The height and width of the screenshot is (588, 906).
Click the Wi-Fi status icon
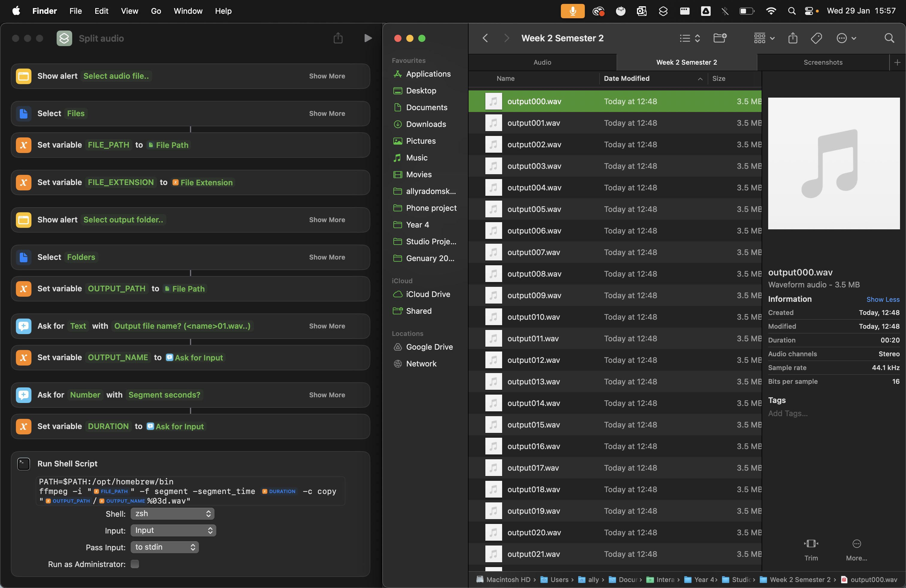[x=771, y=11]
